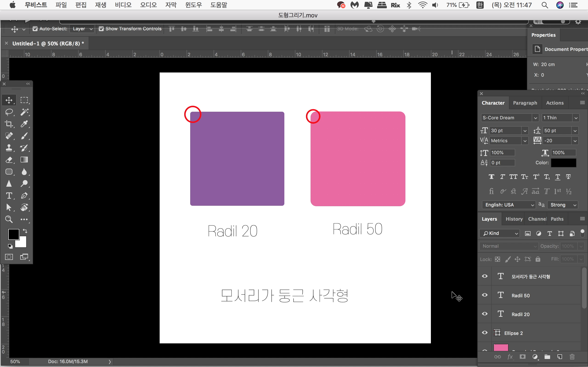Screen dimensions: 588x367
Task: Select the Eraser tool
Action: [x=9, y=160]
